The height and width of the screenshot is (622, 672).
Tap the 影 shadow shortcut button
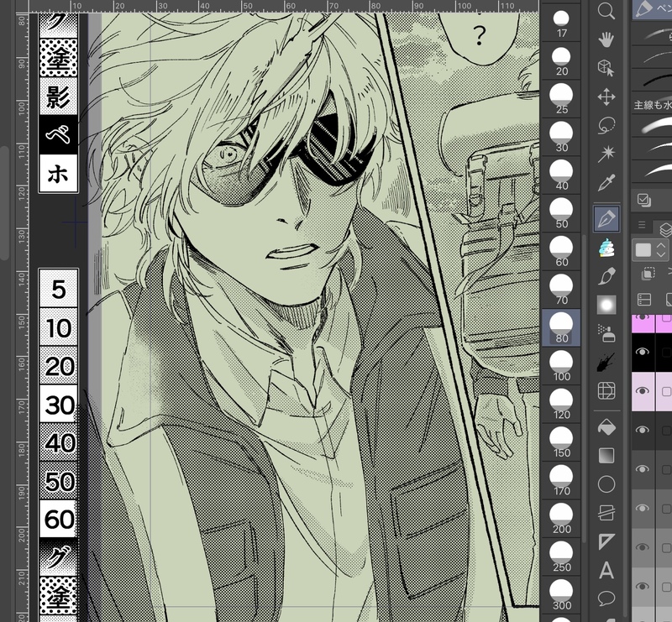tap(58, 97)
